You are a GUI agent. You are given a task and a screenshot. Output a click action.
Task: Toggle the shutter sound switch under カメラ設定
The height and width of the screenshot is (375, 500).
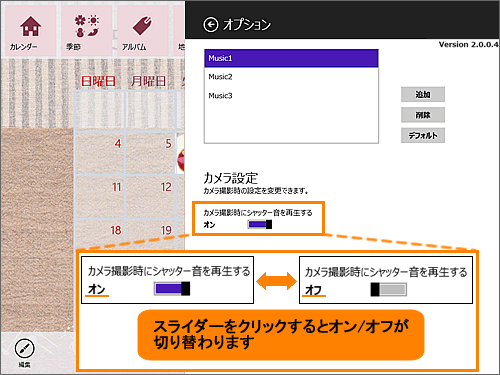pyautogui.click(x=260, y=225)
